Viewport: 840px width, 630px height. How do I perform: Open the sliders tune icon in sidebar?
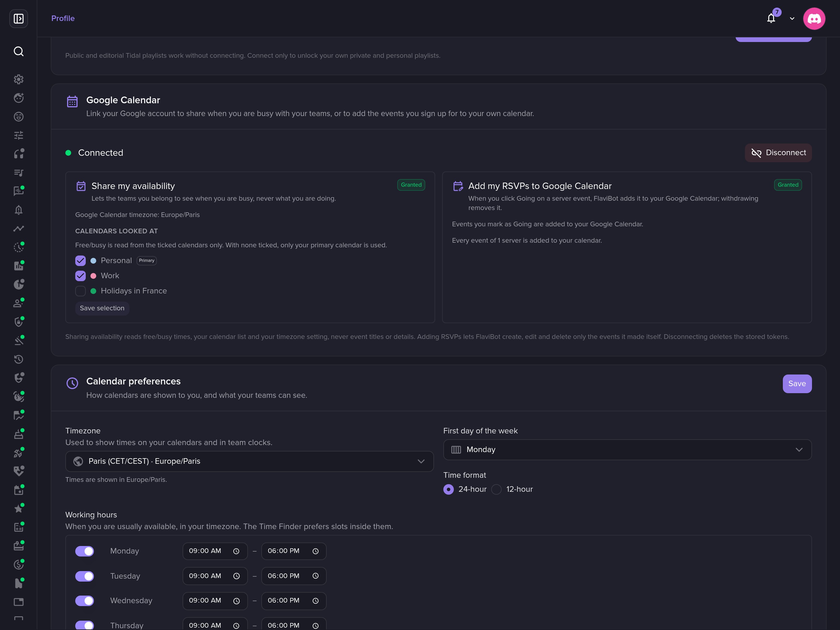(x=19, y=135)
